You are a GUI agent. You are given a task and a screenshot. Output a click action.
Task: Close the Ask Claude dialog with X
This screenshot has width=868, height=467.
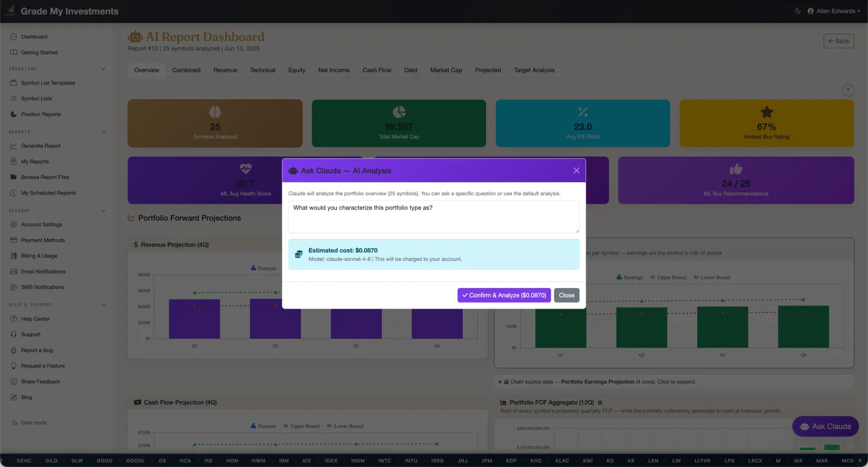point(576,170)
